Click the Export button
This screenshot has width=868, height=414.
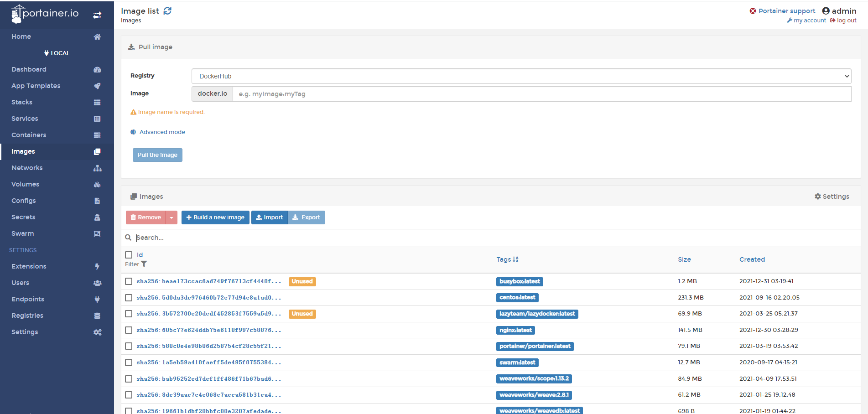tap(307, 217)
